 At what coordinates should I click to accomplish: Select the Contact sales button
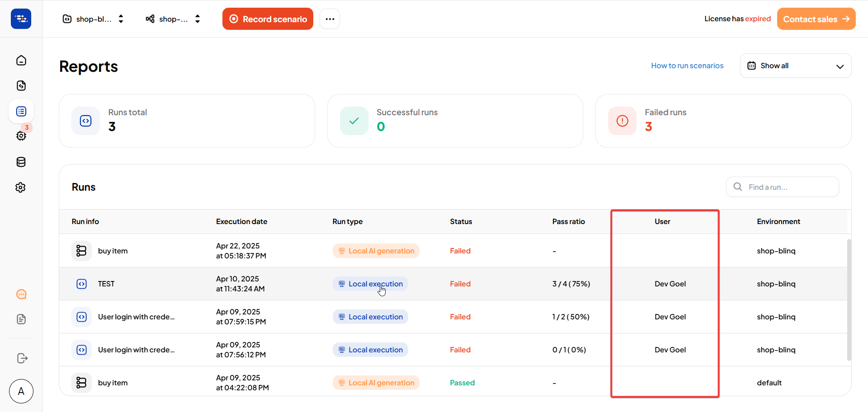click(816, 19)
